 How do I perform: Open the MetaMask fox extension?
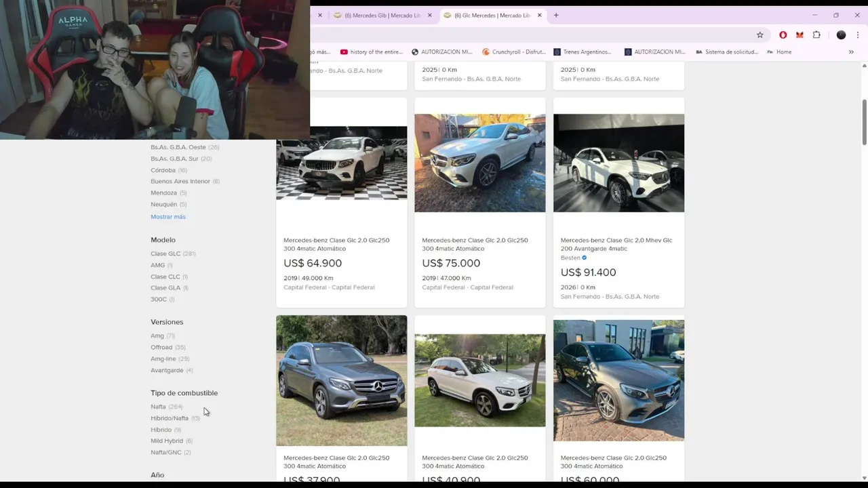tap(800, 35)
